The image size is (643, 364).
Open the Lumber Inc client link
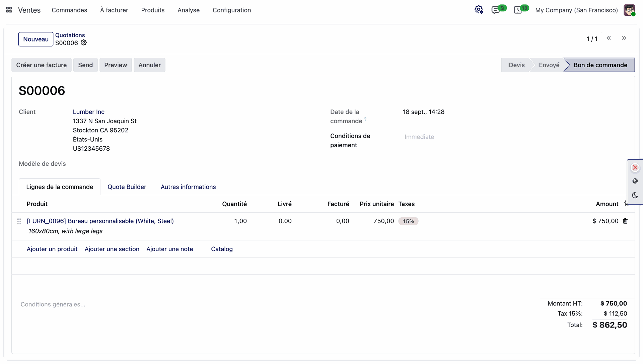pos(89,112)
